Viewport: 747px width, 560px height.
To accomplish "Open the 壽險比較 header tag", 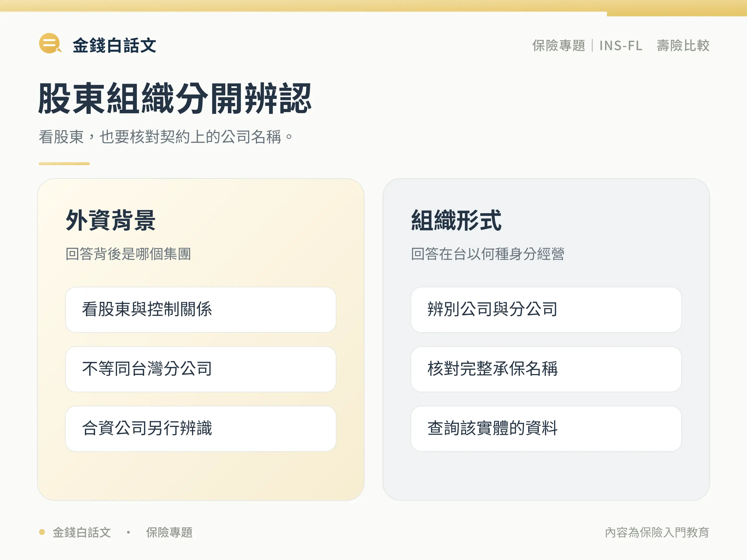I will tap(683, 45).
